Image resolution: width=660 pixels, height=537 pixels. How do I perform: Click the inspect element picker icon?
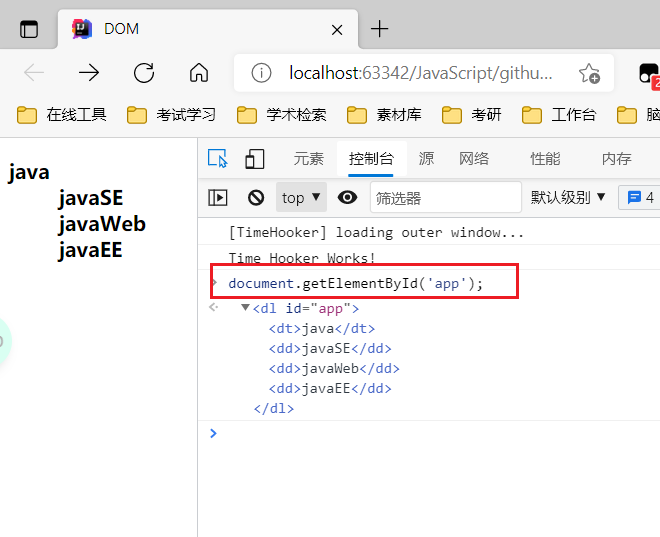tap(217, 159)
